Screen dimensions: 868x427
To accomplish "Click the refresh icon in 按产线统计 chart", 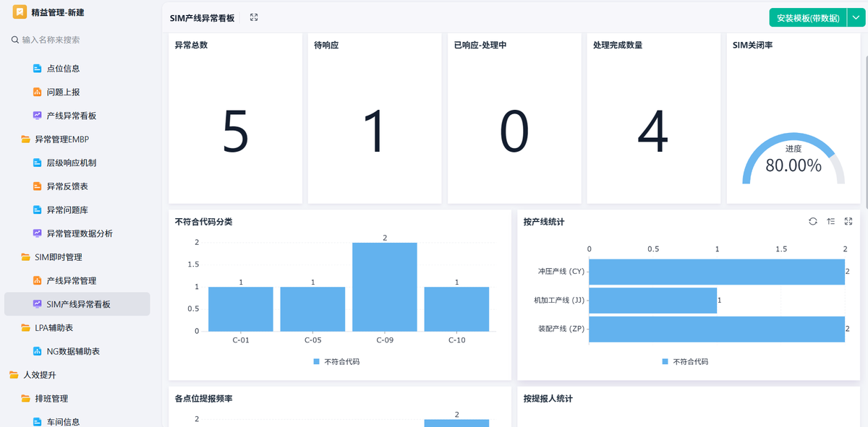I will point(813,222).
